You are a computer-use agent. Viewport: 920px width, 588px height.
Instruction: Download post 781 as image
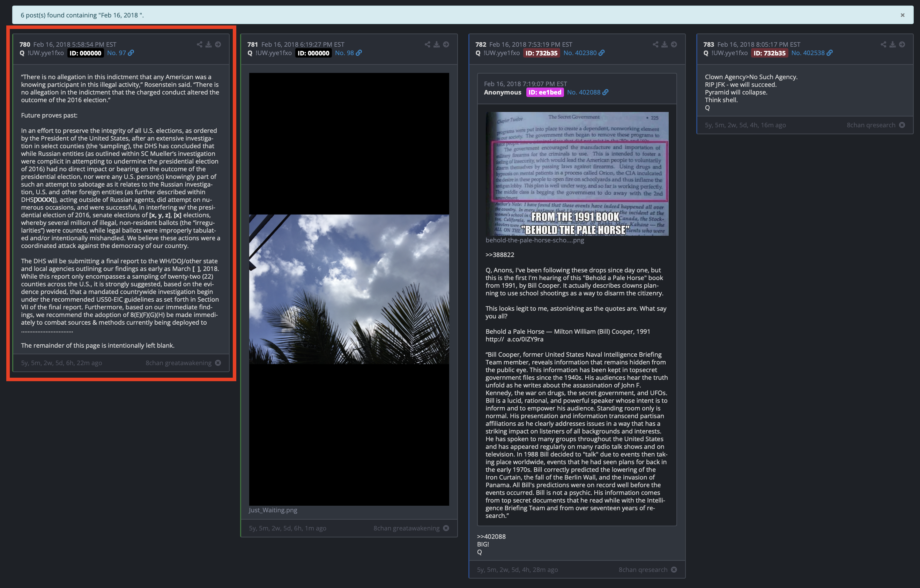tap(437, 44)
